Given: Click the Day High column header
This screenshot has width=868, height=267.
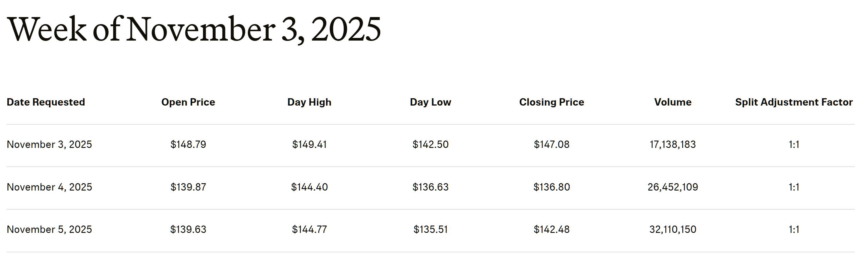Looking at the screenshot, I should click(x=309, y=102).
